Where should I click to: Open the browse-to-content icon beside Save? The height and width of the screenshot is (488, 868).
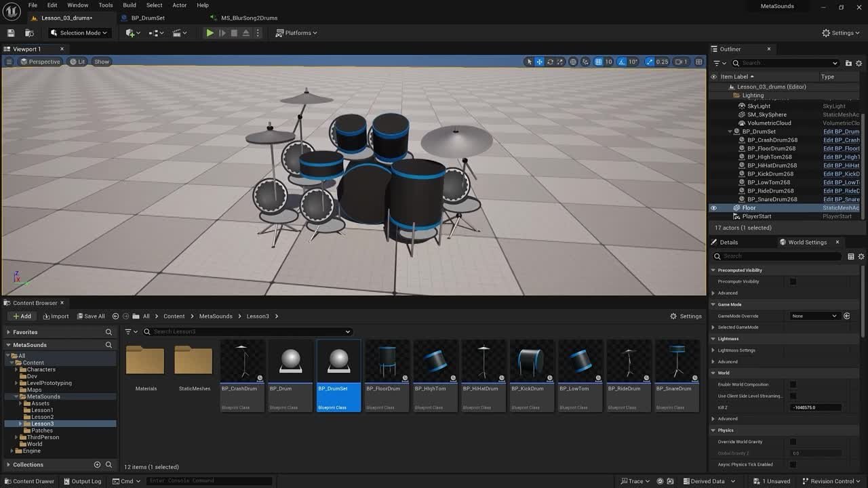pyautogui.click(x=29, y=33)
